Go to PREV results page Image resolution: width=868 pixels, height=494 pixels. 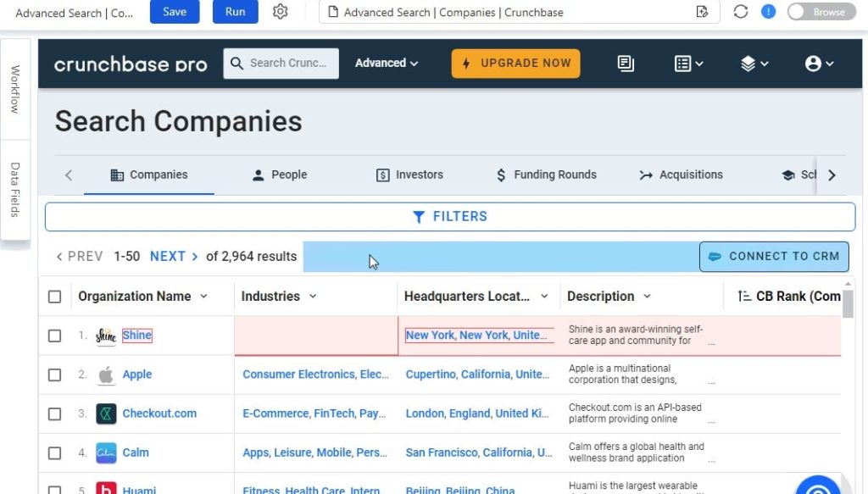pos(79,257)
